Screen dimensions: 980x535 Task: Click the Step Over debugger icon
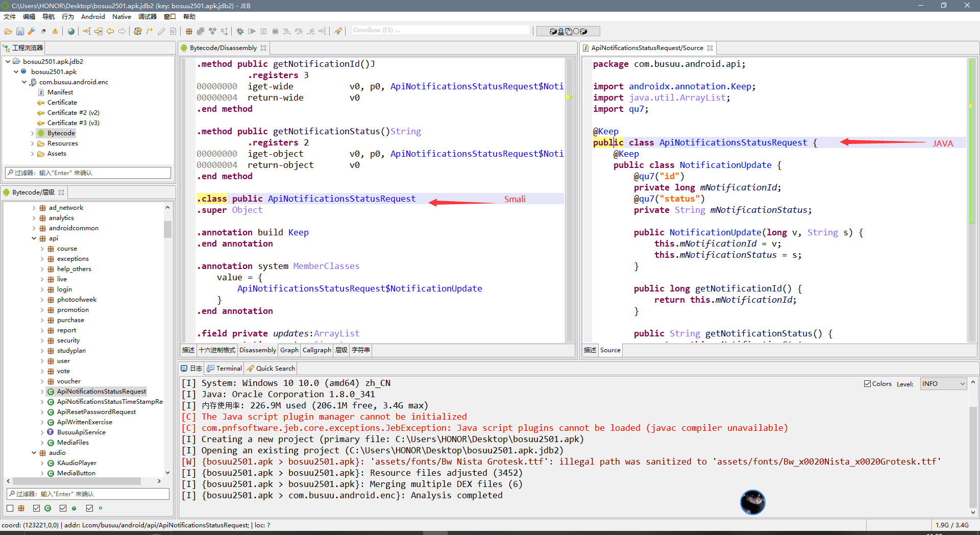[299, 32]
